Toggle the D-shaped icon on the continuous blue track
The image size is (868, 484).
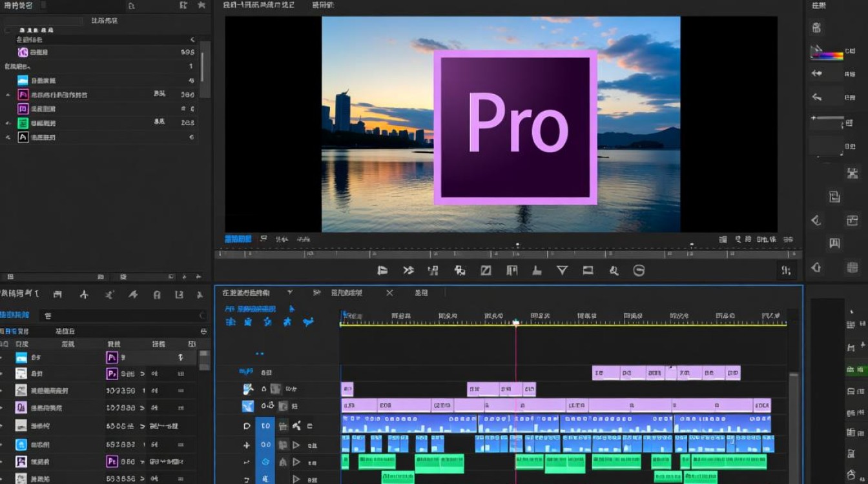[x=247, y=426]
